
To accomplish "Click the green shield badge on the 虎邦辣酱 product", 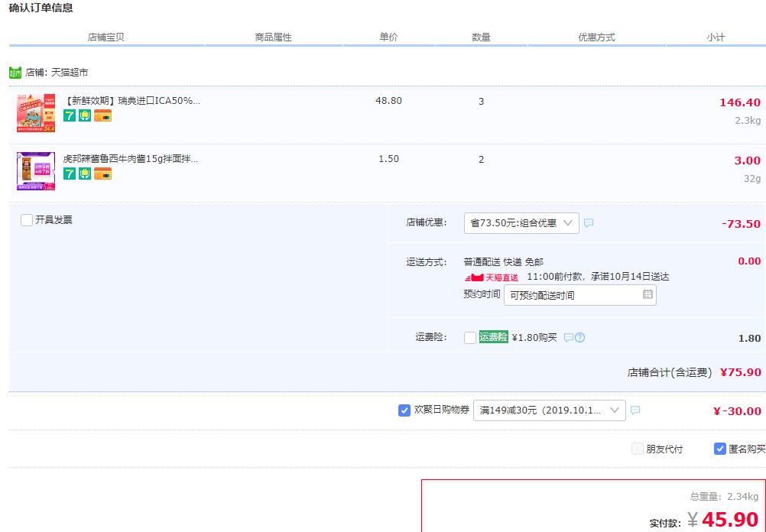I will [x=85, y=174].
